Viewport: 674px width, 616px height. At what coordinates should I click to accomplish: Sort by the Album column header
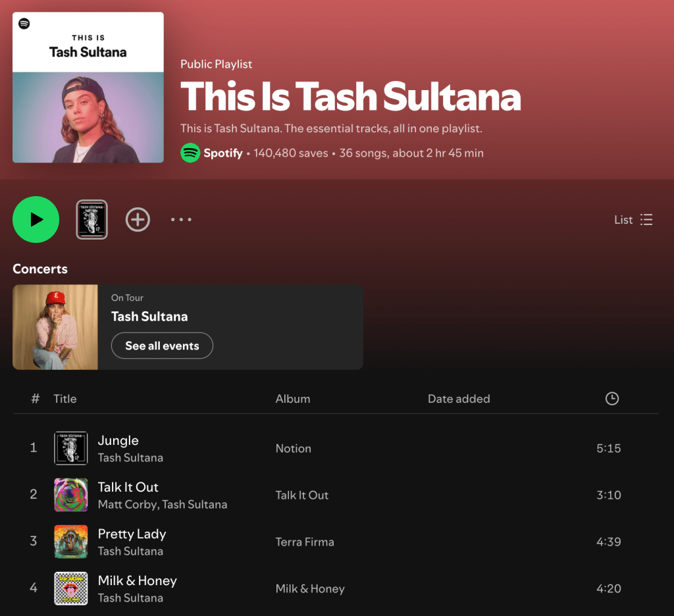293,399
